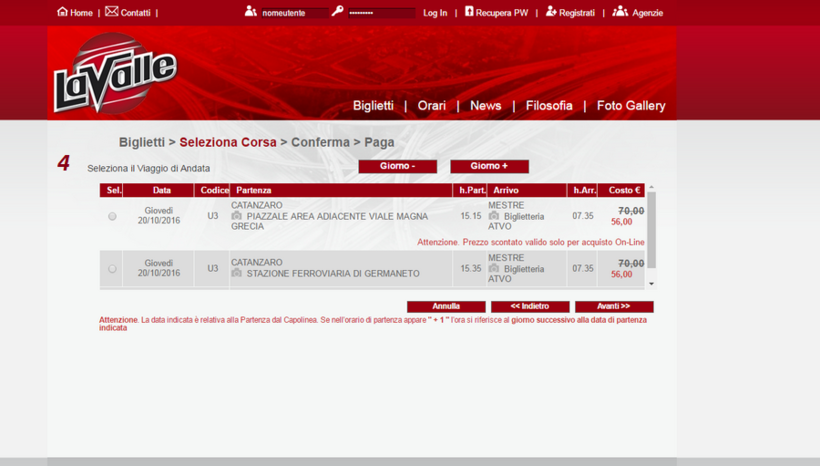820x466 pixels.
Task: Select the 15.15 departure trip radio button
Action: tap(112, 216)
